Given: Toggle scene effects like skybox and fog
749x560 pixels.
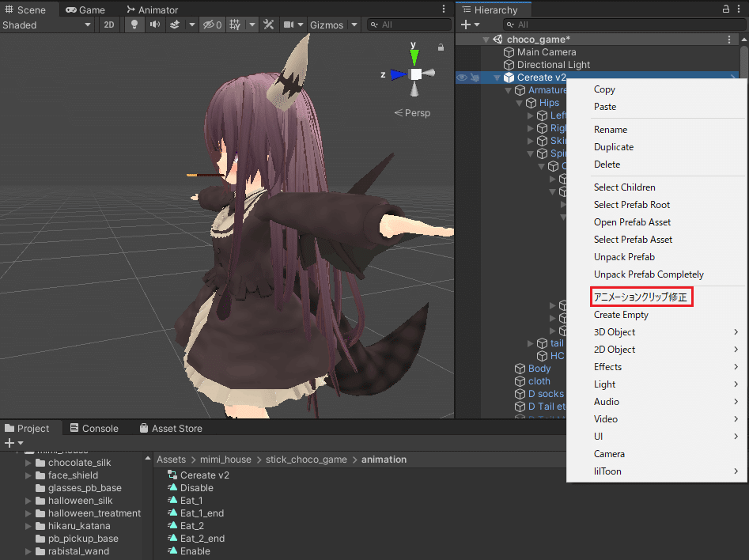Looking at the screenshot, I should (x=175, y=25).
